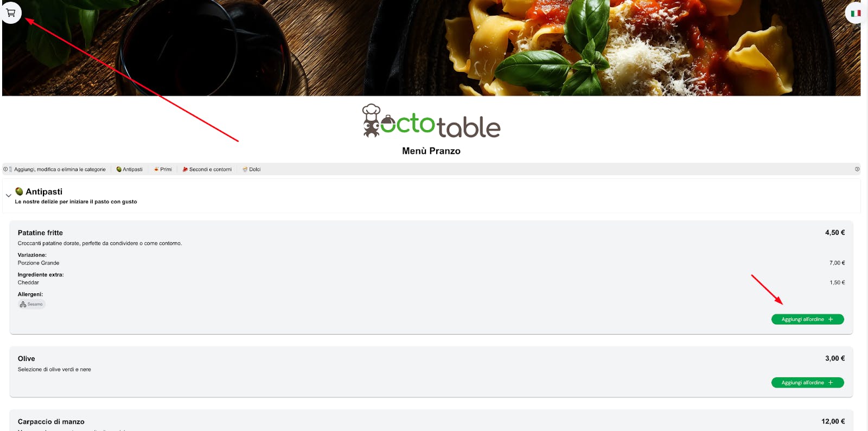This screenshot has width=868, height=431.
Task: Click the Carpaccio di manzo item
Action: click(51, 421)
